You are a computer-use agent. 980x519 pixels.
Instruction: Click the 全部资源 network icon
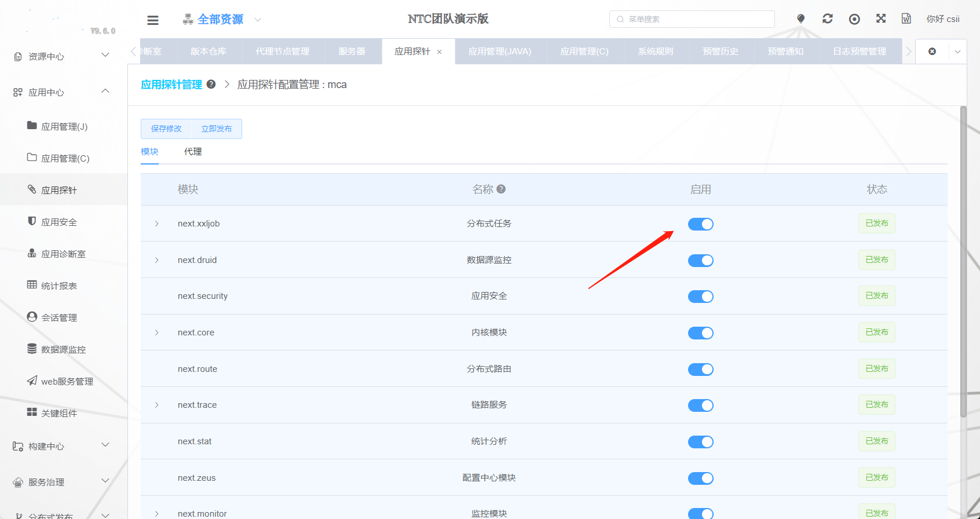188,19
